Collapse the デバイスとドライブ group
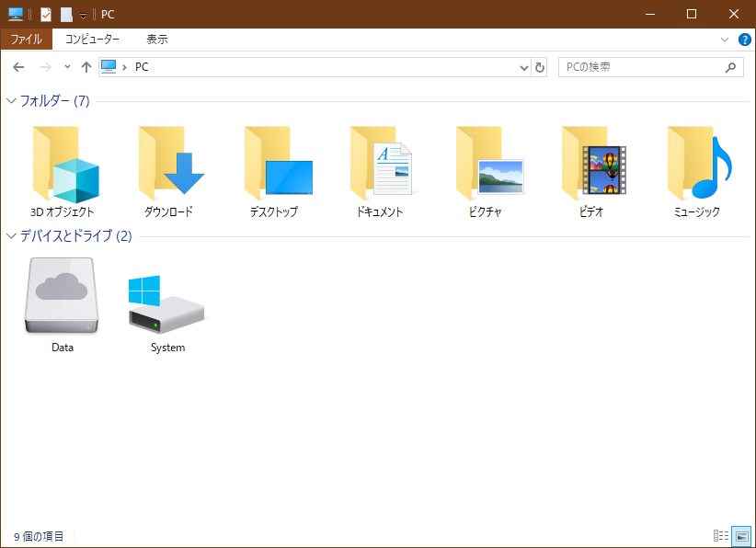This screenshot has width=756, height=548. click(x=11, y=236)
